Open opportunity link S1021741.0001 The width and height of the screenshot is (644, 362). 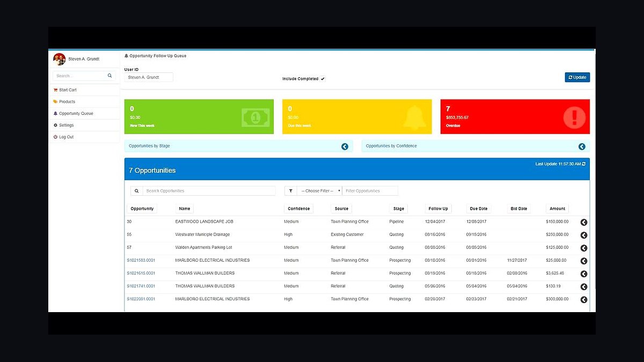[141, 286]
